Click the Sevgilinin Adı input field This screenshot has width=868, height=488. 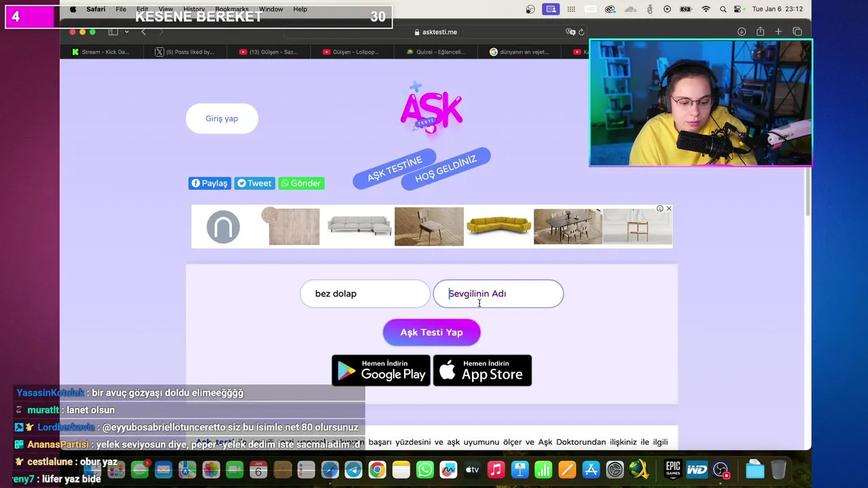pos(498,293)
